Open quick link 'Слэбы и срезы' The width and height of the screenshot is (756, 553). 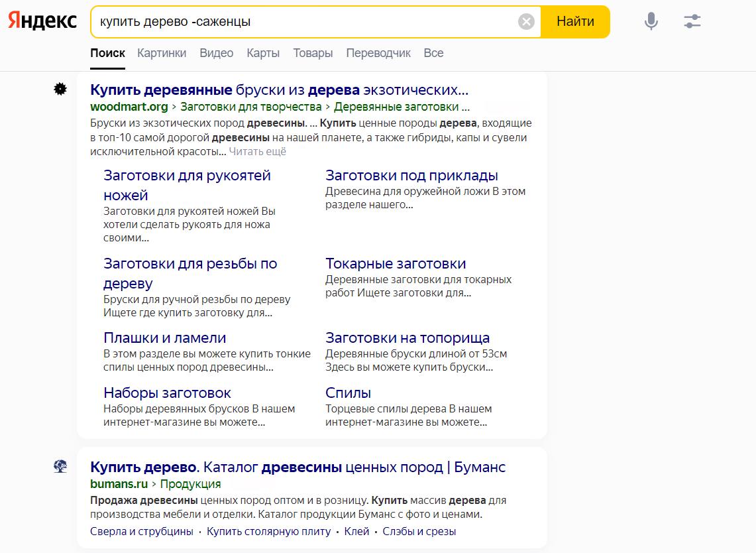click(419, 531)
